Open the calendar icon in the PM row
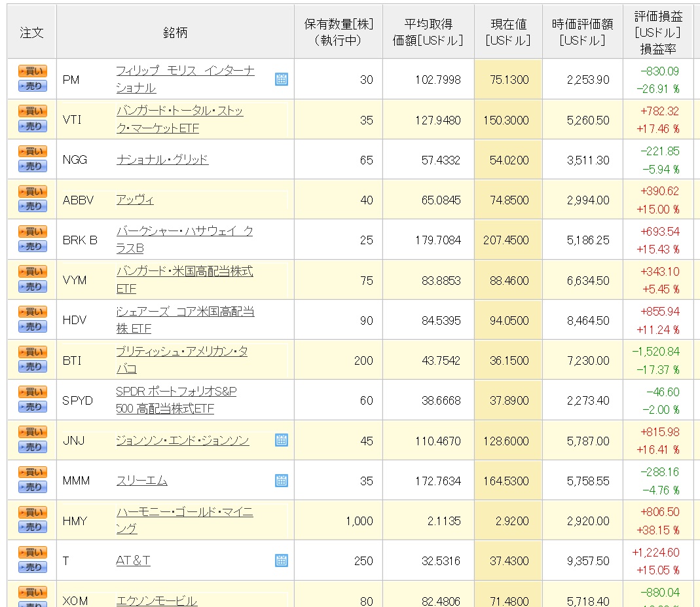This screenshot has height=607, width=700. (x=282, y=79)
